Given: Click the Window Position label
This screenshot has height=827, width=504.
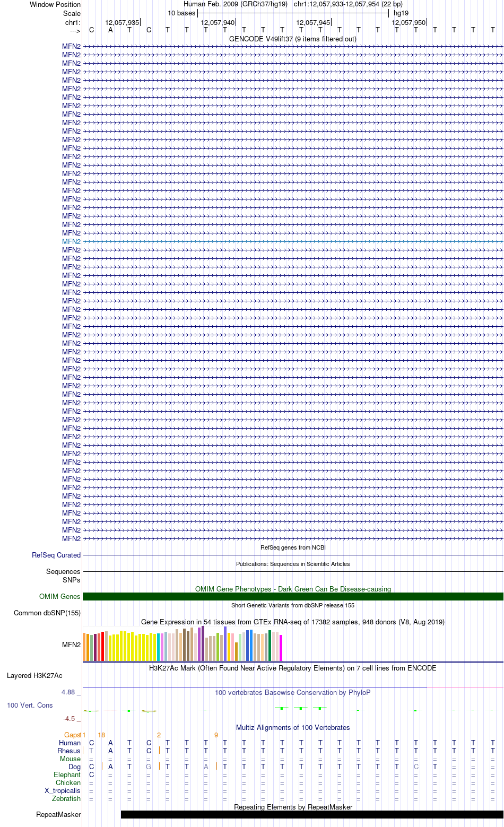Looking at the screenshot, I should (x=55, y=4).
